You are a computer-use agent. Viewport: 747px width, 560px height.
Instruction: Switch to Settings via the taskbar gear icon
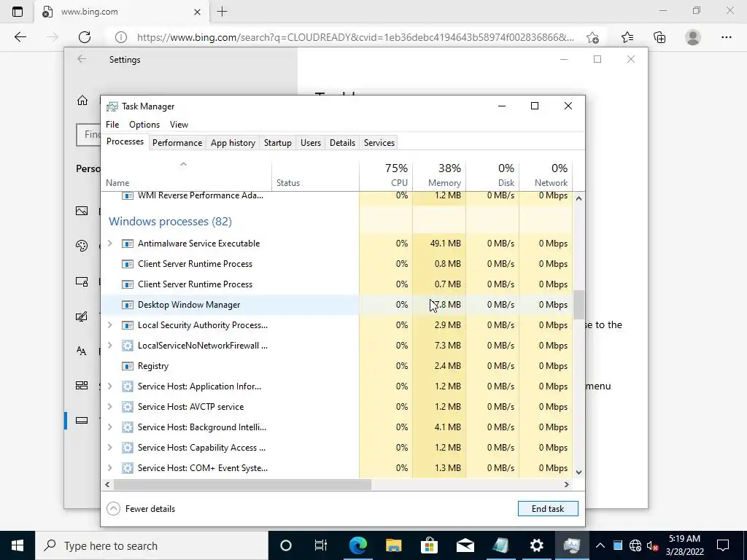(x=536, y=545)
